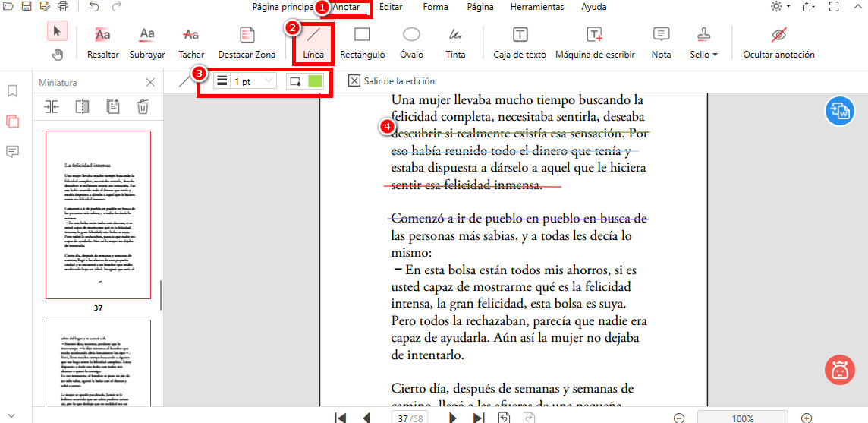This screenshot has height=423, width=868.
Task: Select the Máquina de escribir tool
Action: point(595,43)
